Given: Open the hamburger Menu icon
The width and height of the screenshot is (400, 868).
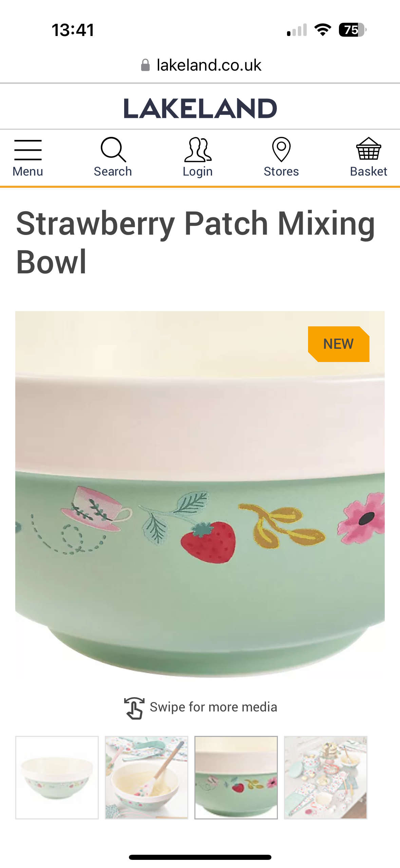Looking at the screenshot, I should 28,150.
